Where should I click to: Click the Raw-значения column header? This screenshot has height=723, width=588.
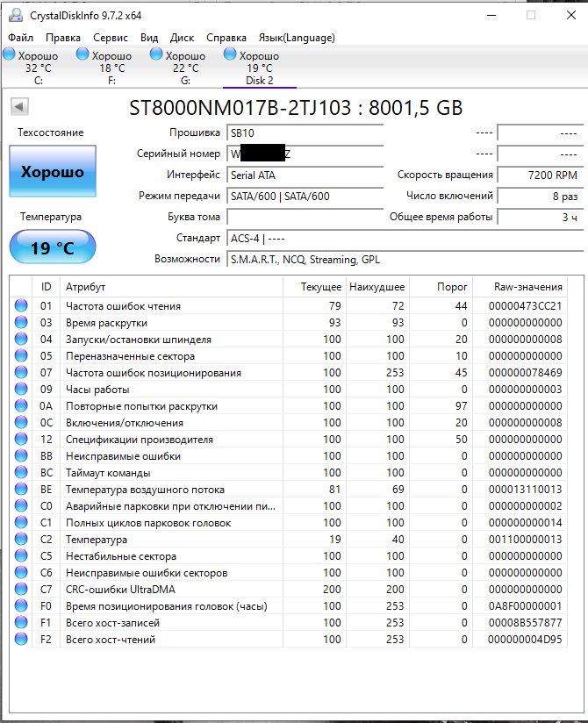(520, 287)
